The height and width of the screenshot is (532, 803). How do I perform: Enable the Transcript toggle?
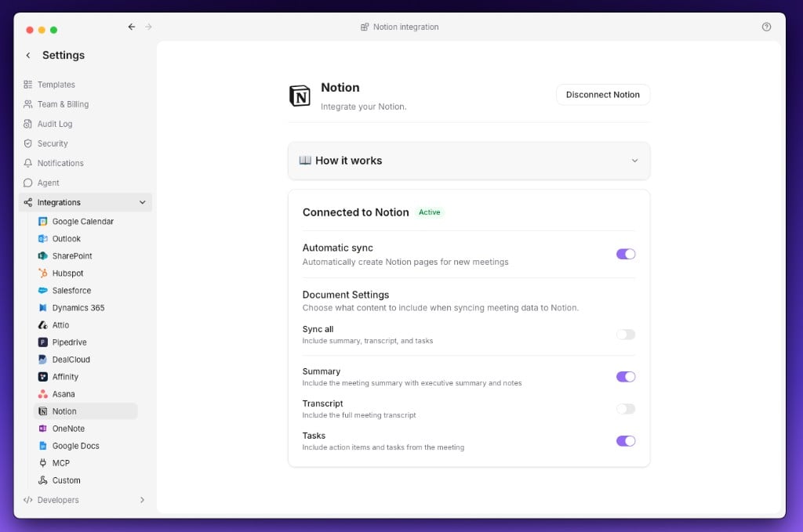pyautogui.click(x=625, y=409)
